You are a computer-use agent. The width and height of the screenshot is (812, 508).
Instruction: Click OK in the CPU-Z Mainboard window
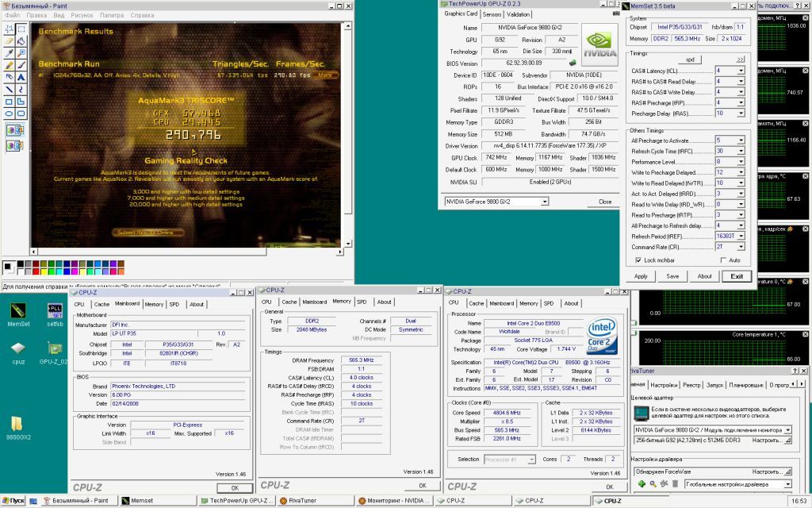235,488
